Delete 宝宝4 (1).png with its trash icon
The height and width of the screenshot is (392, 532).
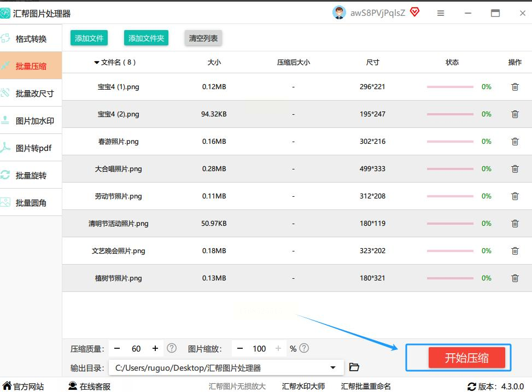tap(515, 87)
